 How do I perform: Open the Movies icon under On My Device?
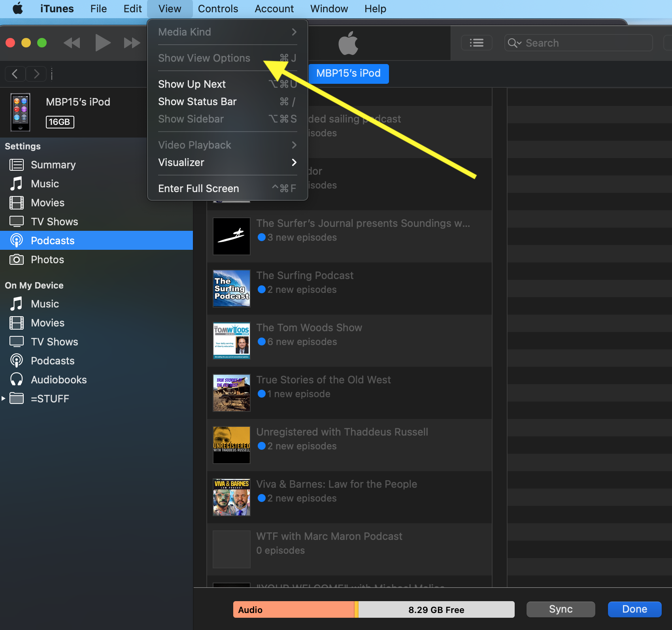(x=17, y=323)
